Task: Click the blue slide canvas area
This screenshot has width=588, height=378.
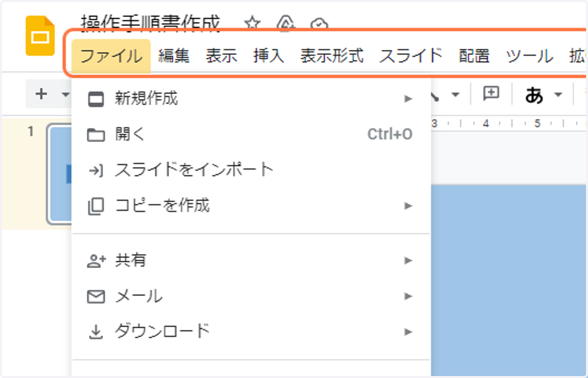Action: click(x=509, y=280)
